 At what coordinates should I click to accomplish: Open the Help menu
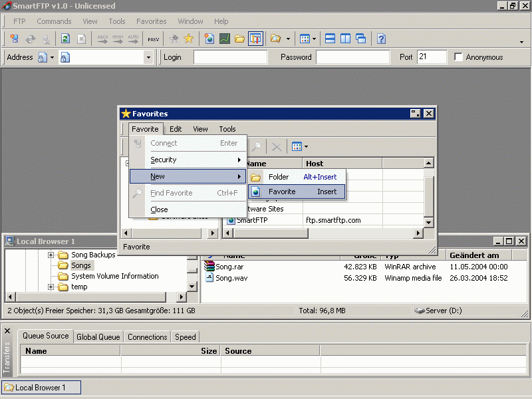click(221, 21)
